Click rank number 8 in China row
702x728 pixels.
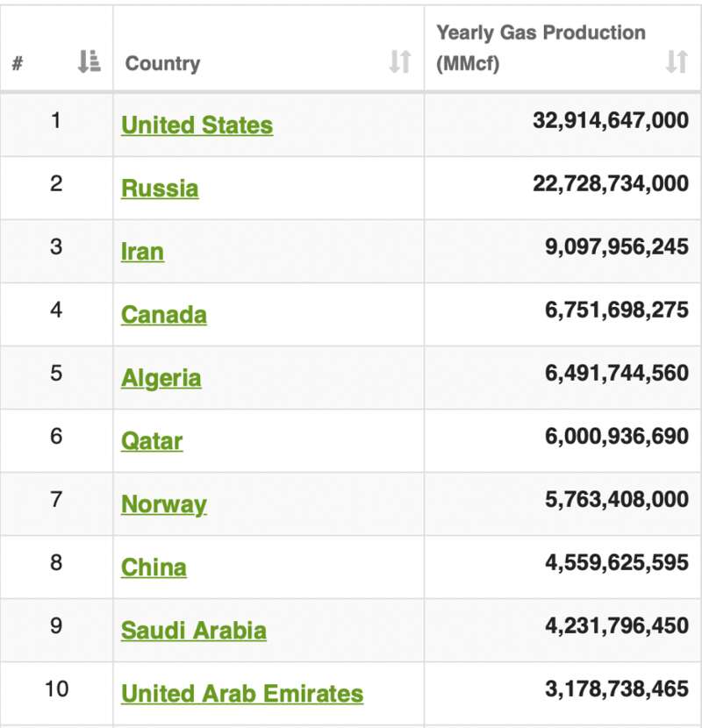coord(56,562)
